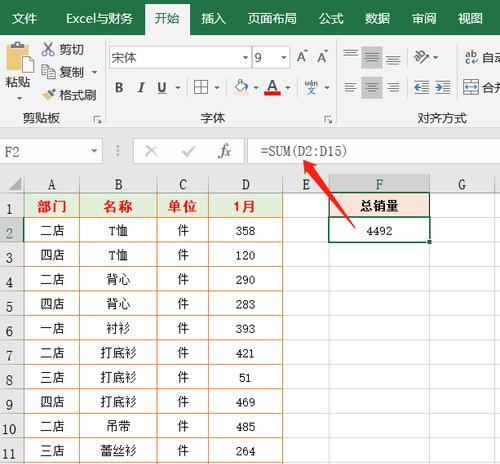Toggle underline formatting
The height and width of the screenshot is (464, 500).
(x=162, y=88)
